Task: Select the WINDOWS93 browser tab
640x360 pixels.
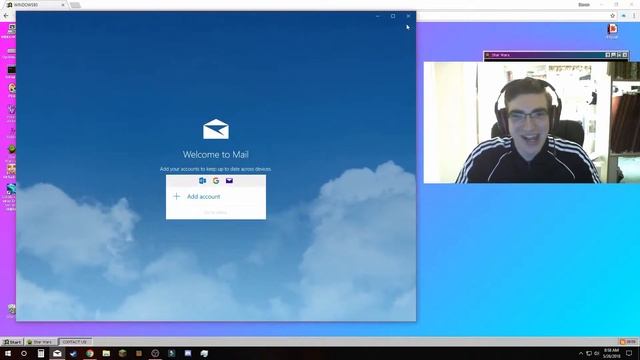Action: [35, 5]
